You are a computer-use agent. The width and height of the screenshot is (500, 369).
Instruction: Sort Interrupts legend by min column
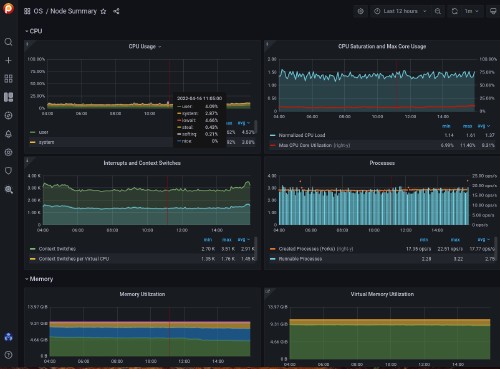coord(208,240)
